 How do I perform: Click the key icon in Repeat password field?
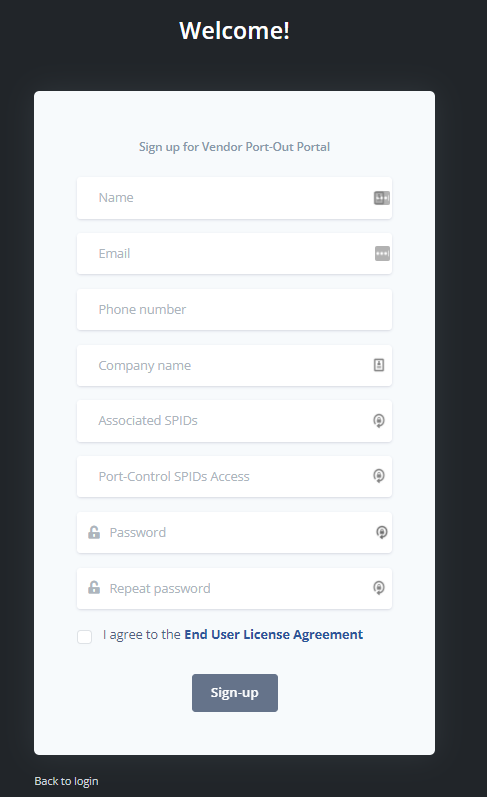[x=379, y=588]
